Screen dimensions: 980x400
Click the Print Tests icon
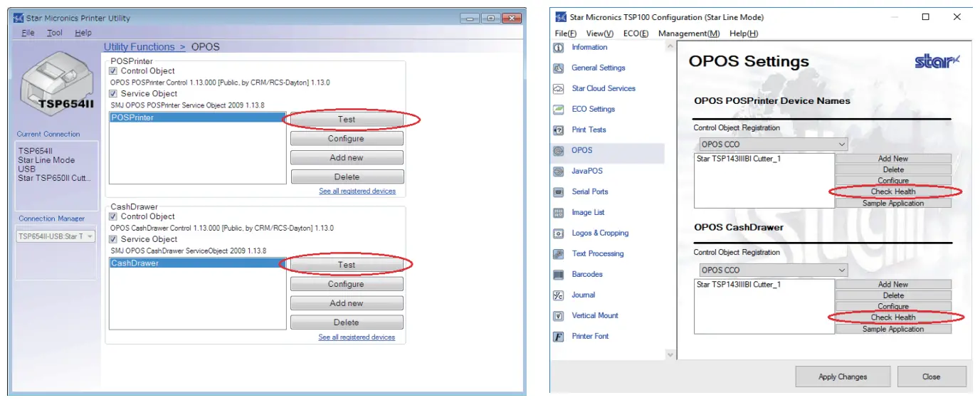point(559,130)
